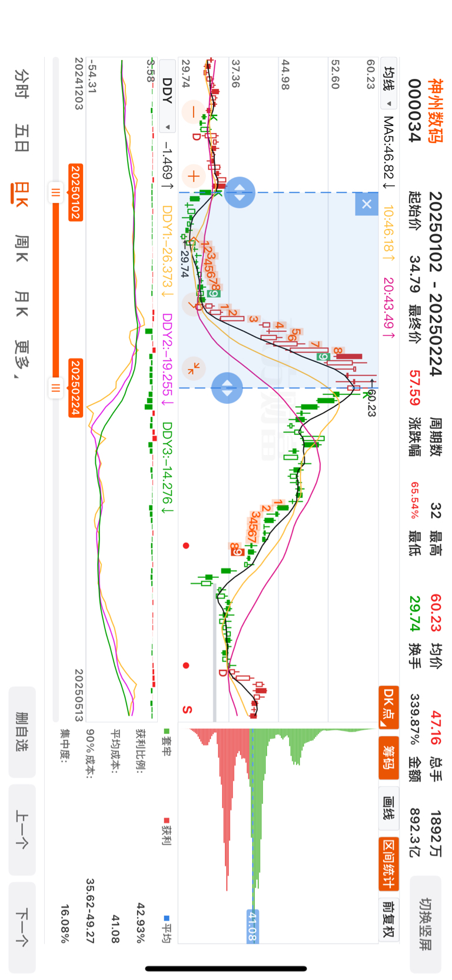The image size is (452, 980).
Task: Tap the DDY2:-19.255 reading
Action: (x=168, y=360)
